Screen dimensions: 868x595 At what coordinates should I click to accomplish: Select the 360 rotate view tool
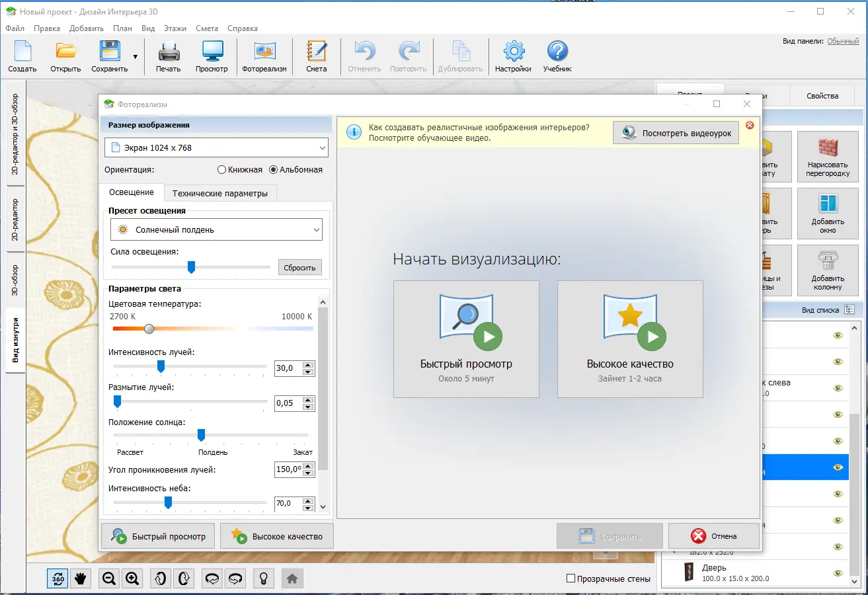tap(58, 578)
